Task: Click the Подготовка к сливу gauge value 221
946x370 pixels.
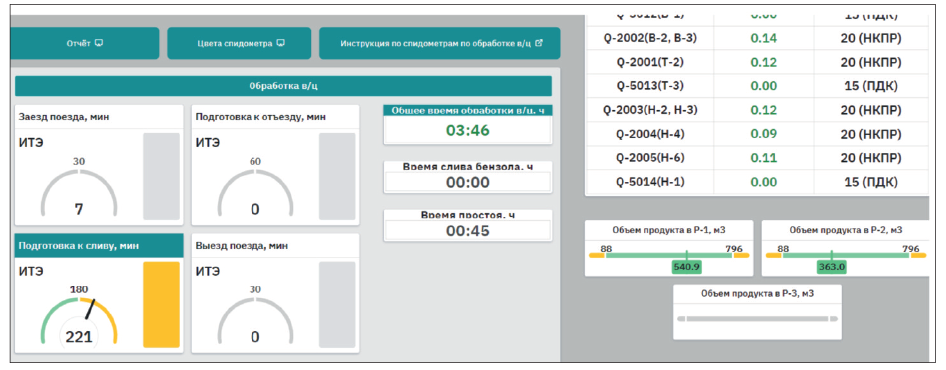Action: [79, 336]
